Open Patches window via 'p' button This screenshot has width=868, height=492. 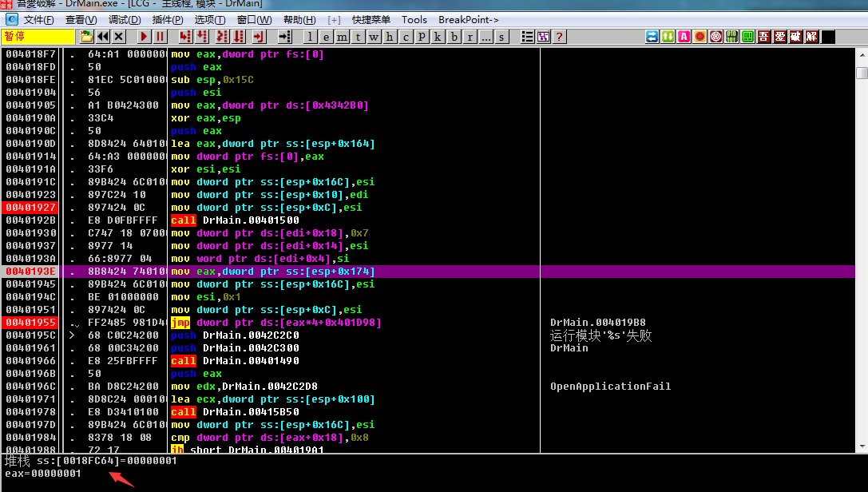click(x=422, y=37)
